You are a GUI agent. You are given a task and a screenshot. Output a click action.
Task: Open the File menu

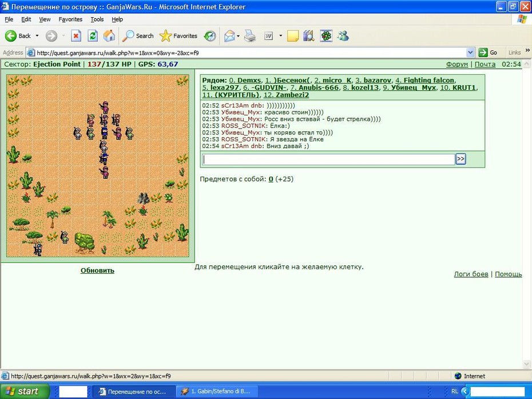click(9, 19)
